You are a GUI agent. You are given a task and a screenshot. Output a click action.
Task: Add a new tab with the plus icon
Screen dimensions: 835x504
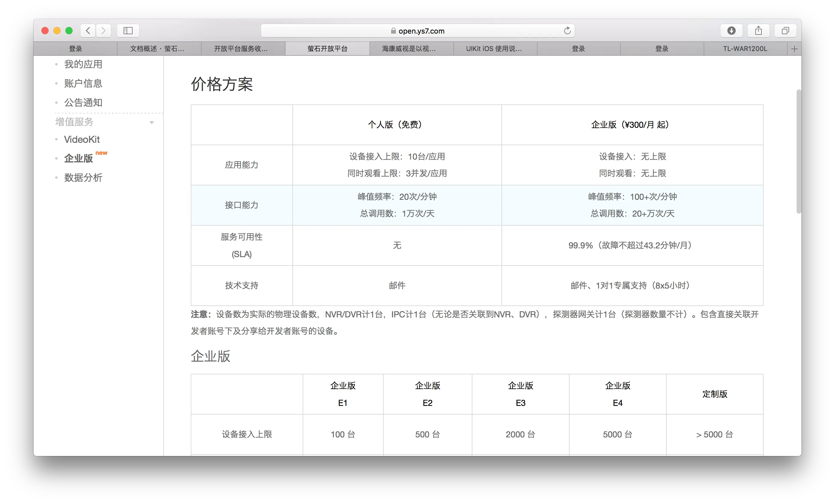pyautogui.click(x=794, y=49)
